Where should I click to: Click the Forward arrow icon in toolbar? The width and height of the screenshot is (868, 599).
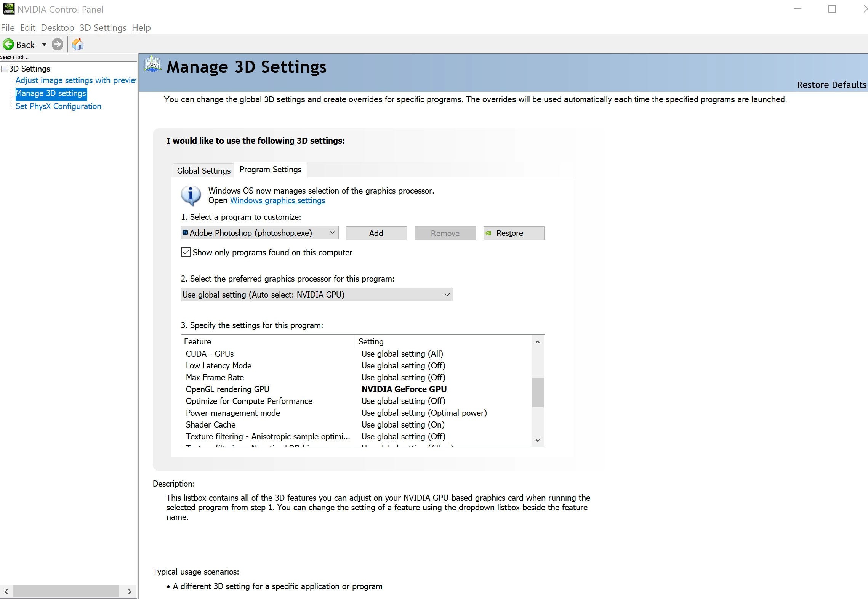[58, 45]
